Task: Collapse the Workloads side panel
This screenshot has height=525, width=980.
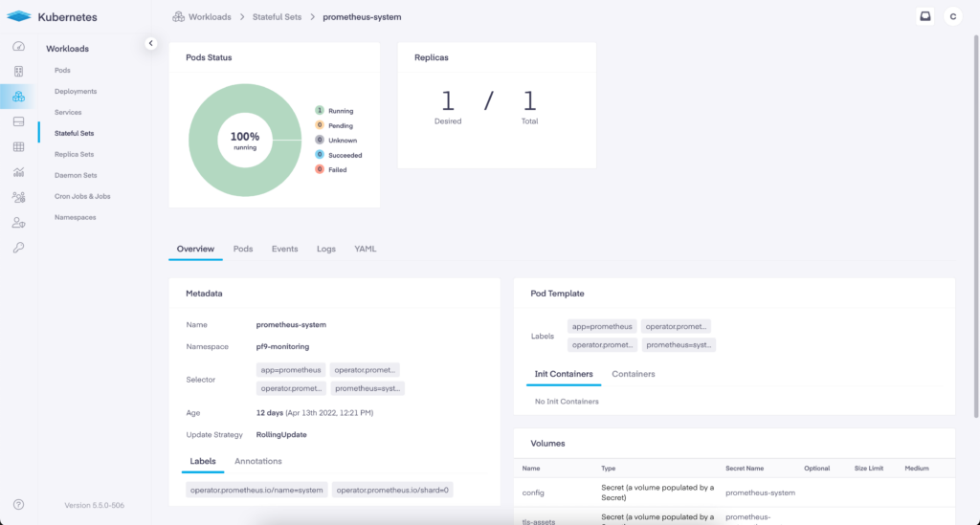Action: [x=150, y=43]
